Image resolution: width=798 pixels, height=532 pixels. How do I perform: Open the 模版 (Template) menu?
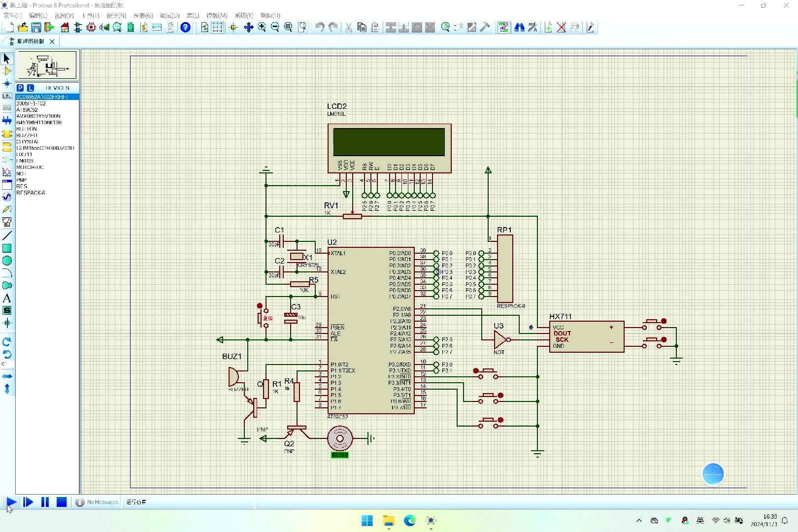point(217,16)
